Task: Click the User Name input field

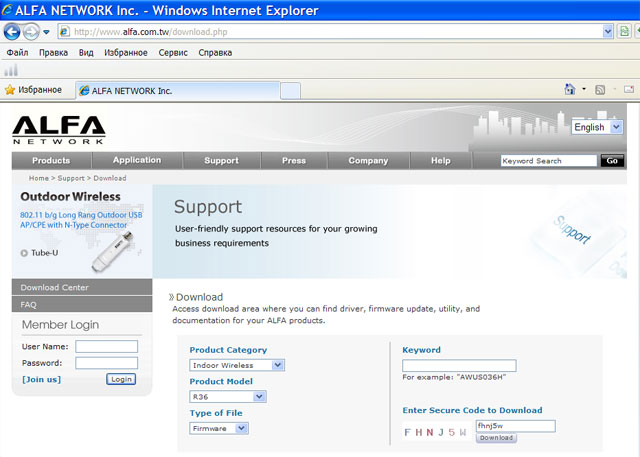Action: click(x=107, y=346)
